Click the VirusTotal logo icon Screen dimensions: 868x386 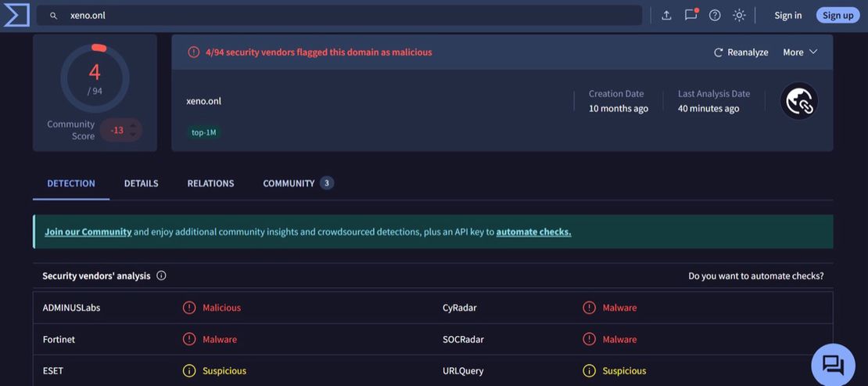[16, 15]
